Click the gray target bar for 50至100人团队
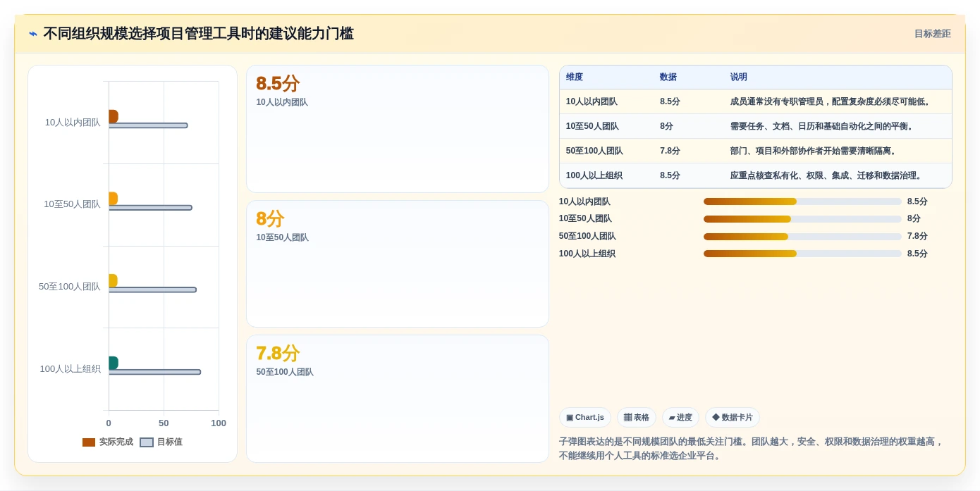This screenshot has width=980, height=491. (x=152, y=290)
